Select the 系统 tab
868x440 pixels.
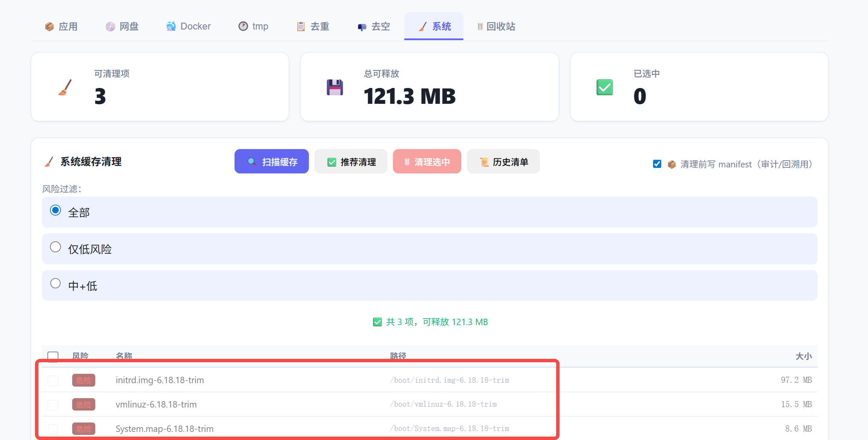(434, 26)
